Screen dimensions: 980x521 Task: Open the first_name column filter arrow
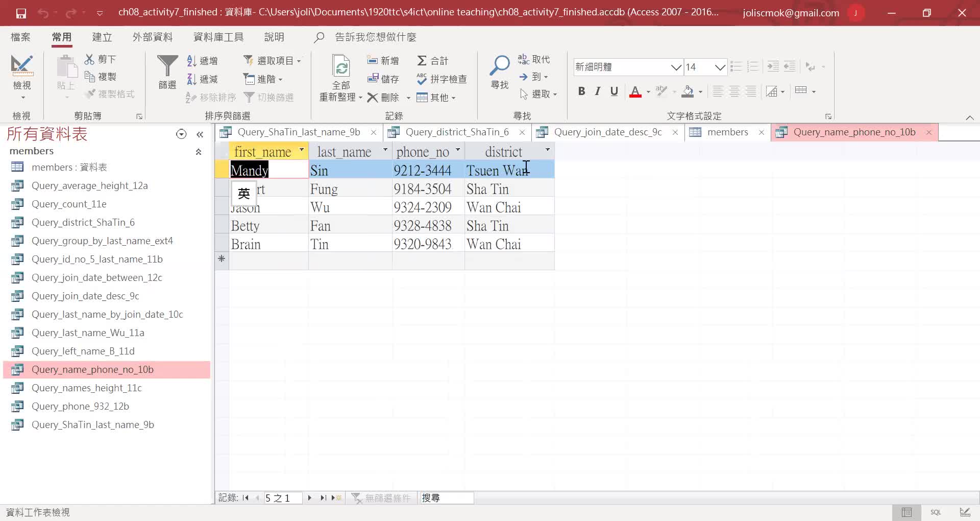tap(302, 150)
